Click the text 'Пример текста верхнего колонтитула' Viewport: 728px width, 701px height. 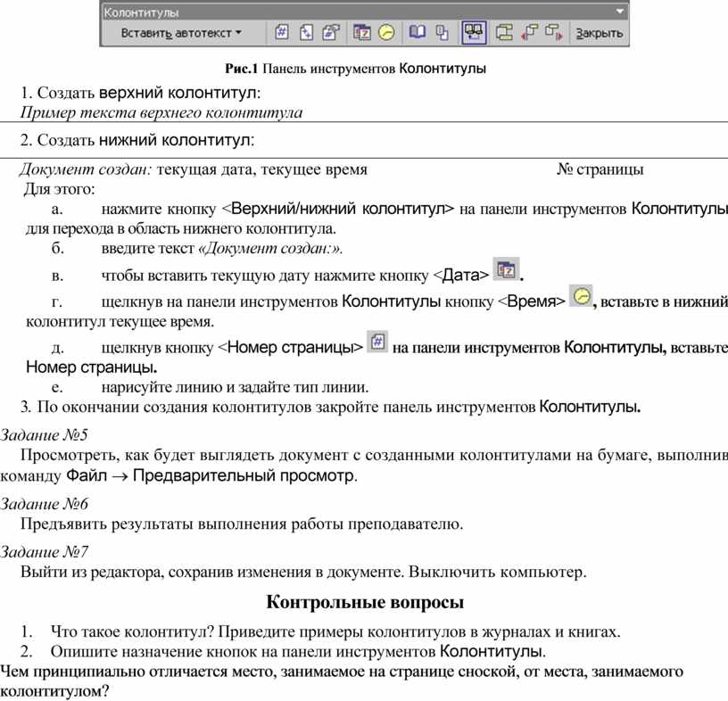point(161,112)
